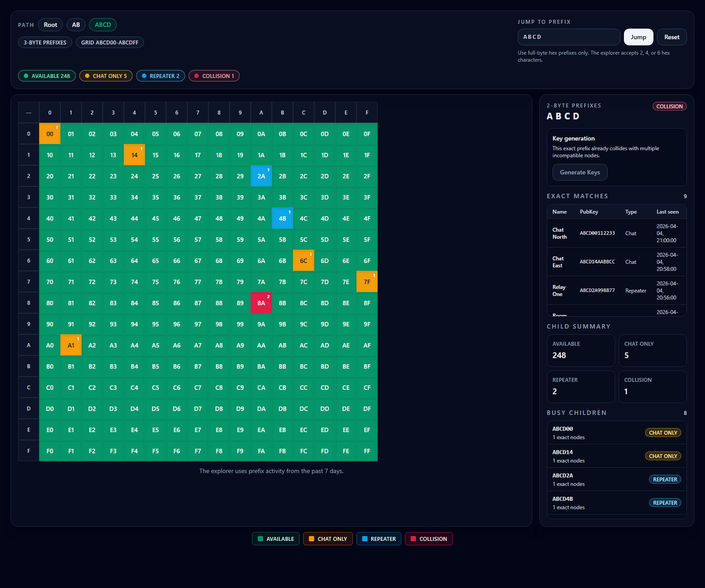Screen dimensions: 705x588
Task: Toggle the Collision 1 filter chip
Action: [214, 76]
